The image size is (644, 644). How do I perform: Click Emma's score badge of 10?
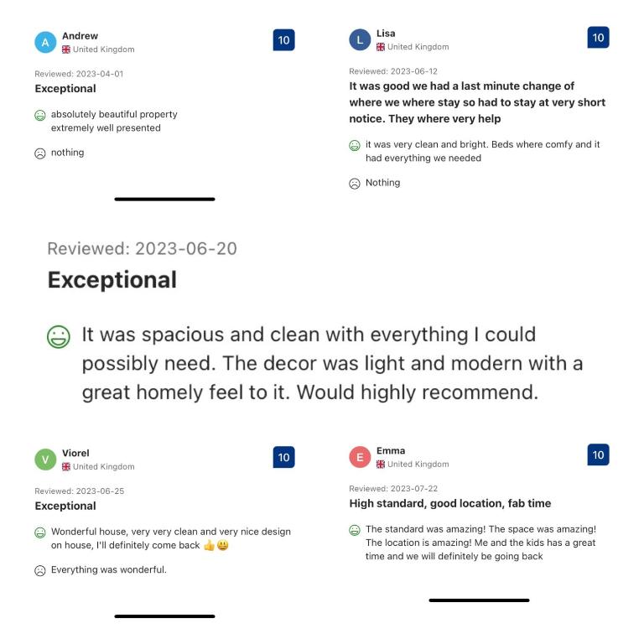[599, 454]
